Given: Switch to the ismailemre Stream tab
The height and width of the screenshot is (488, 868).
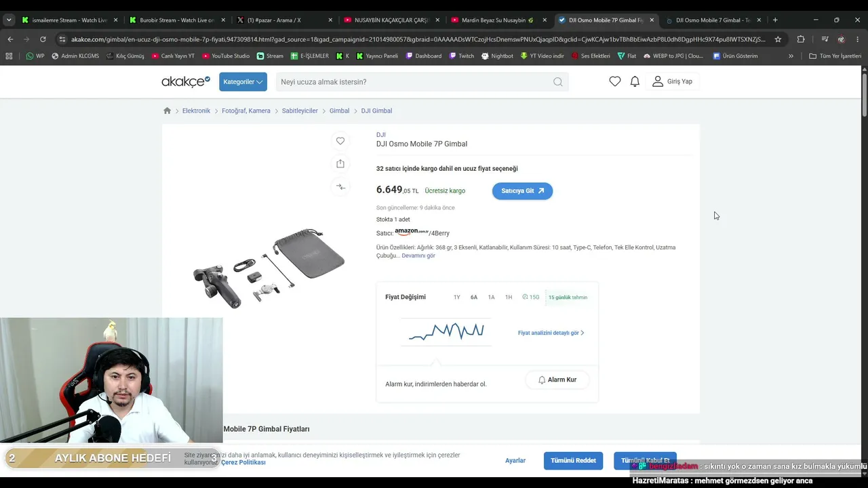Looking at the screenshot, I should (x=70, y=20).
